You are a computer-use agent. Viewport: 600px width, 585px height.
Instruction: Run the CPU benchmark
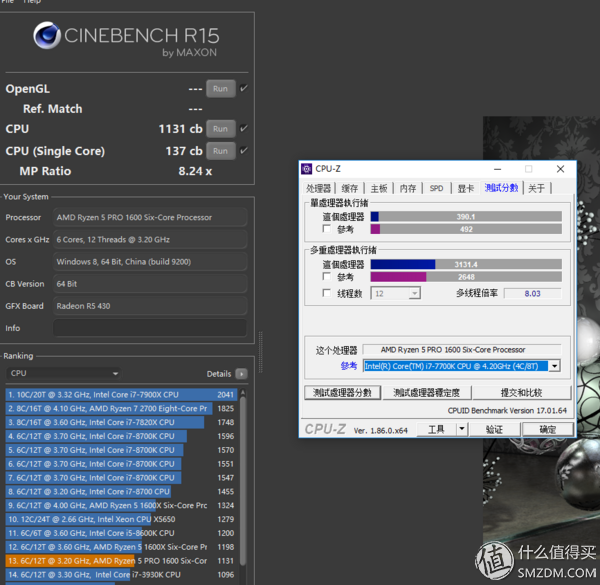[220, 129]
